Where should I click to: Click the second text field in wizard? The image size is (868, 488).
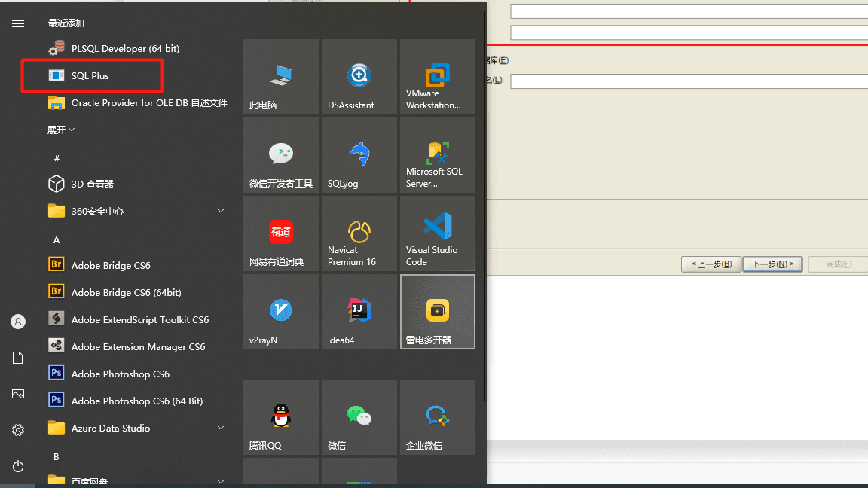pyautogui.click(x=689, y=32)
